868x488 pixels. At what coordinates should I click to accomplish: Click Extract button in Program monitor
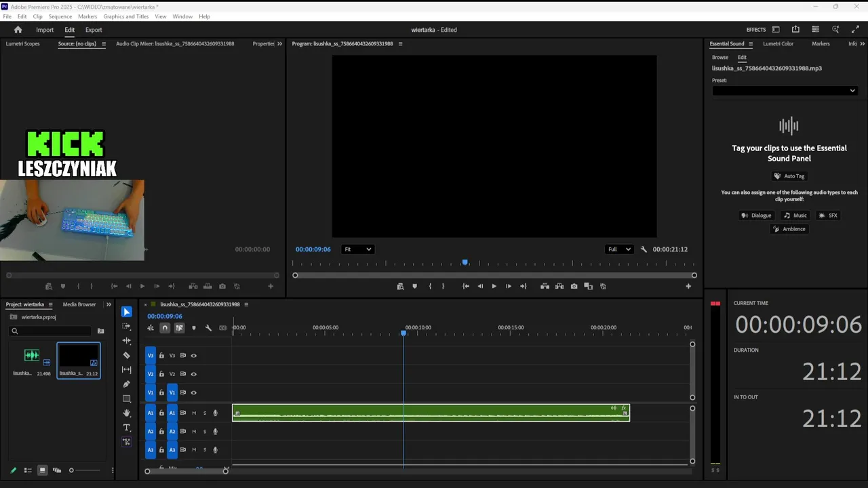(x=559, y=286)
